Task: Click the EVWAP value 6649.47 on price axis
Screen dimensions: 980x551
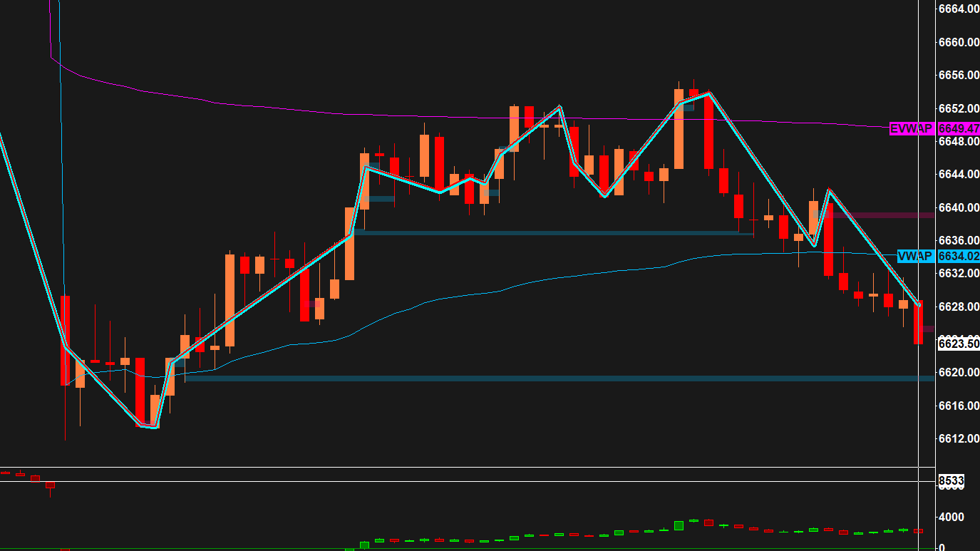Action: point(958,129)
